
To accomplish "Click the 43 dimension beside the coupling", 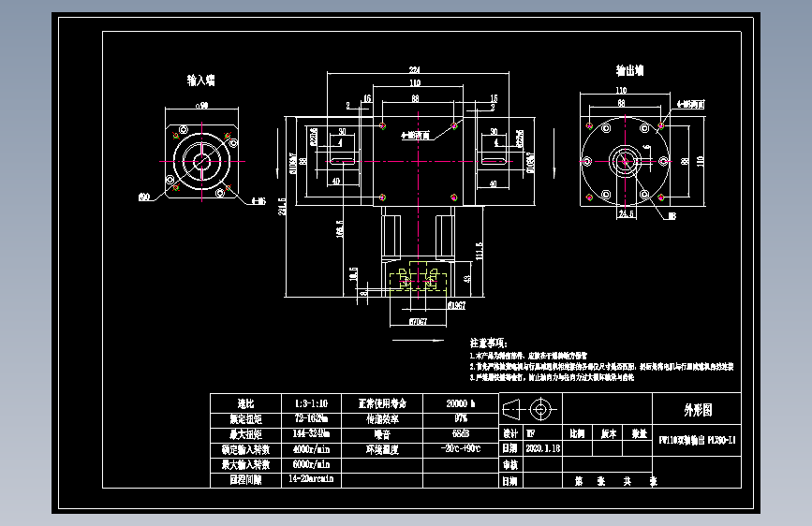I will (467, 279).
